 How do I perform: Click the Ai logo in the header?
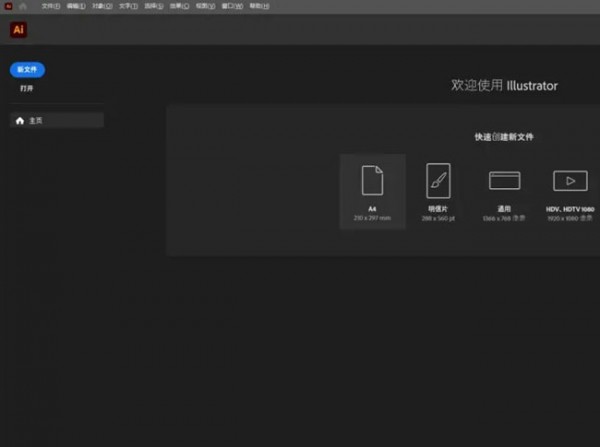(x=18, y=29)
